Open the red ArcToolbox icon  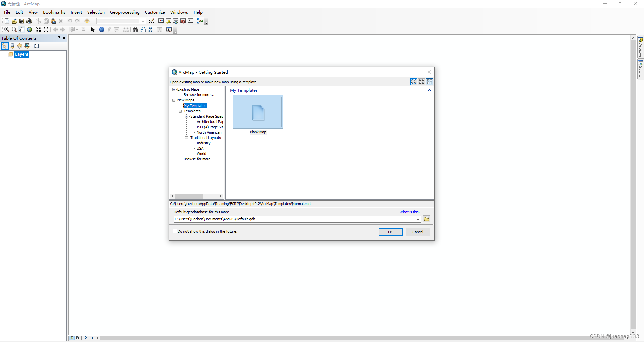[183, 21]
